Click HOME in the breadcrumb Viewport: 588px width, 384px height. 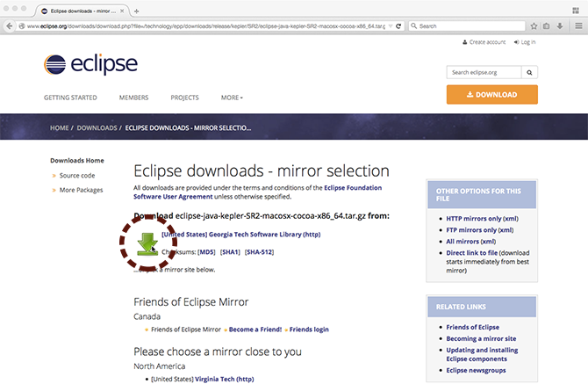pos(60,128)
